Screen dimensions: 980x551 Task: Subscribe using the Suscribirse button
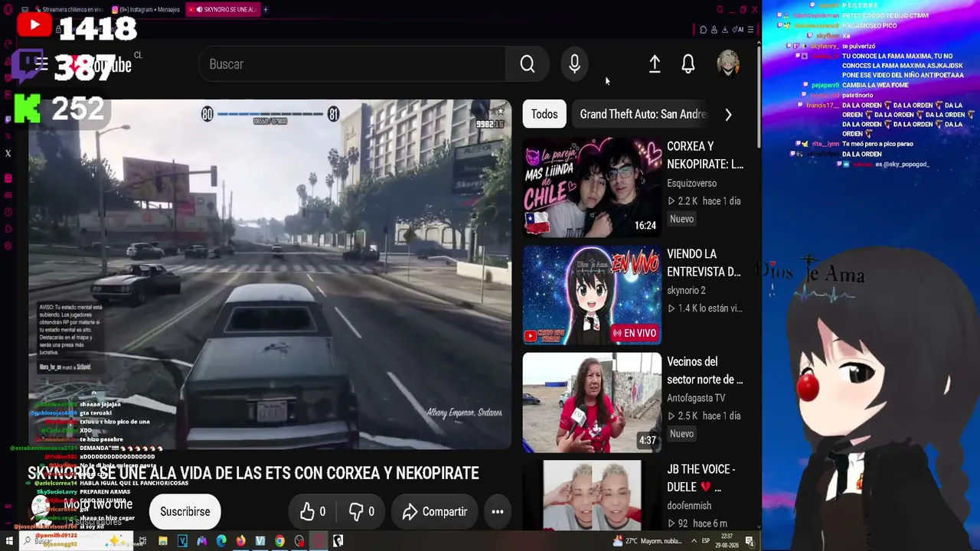(185, 512)
